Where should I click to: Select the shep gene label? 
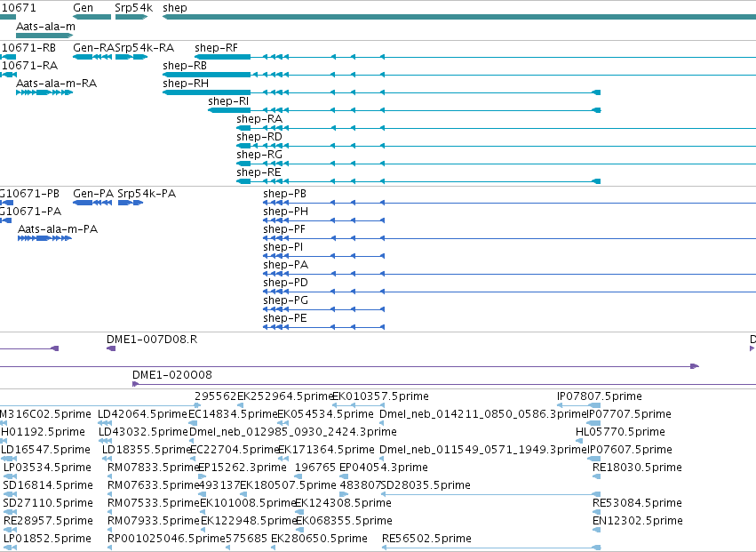(x=174, y=8)
